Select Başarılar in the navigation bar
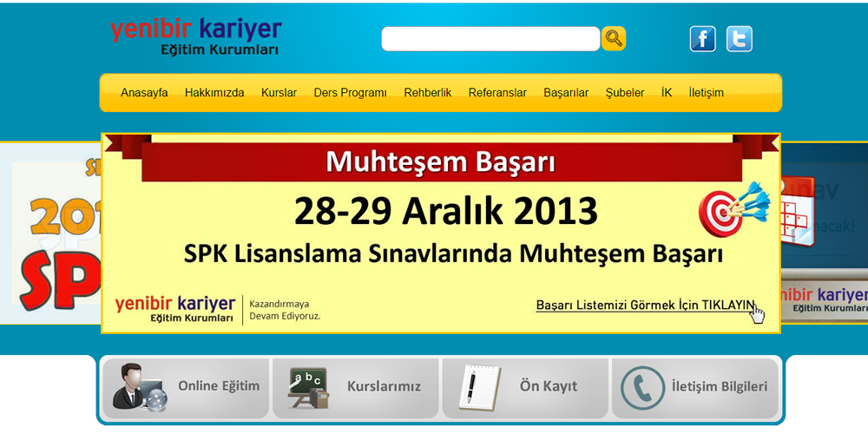The image size is (868, 434). [566, 93]
